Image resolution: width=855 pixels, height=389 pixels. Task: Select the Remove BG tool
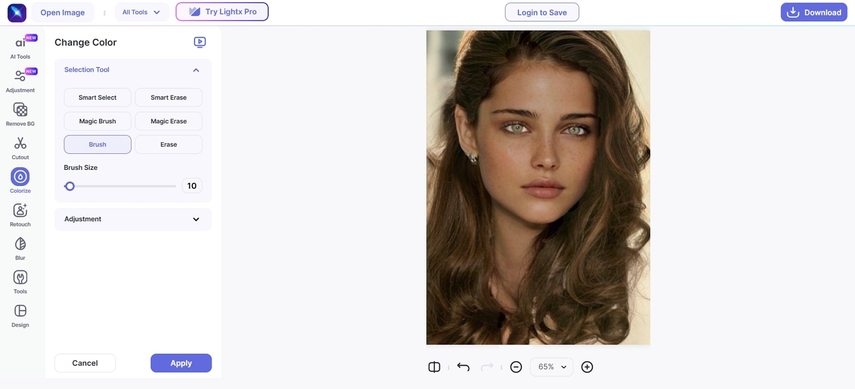(20, 114)
